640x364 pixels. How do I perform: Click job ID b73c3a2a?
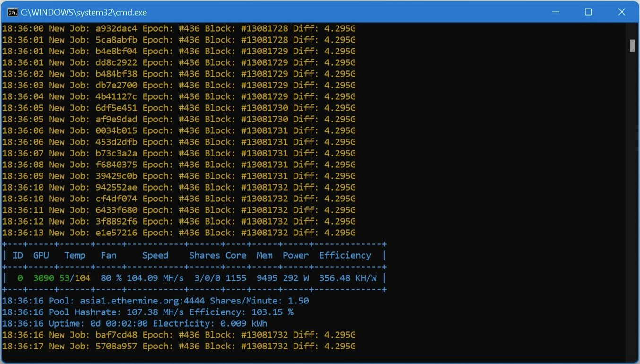click(x=116, y=153)
